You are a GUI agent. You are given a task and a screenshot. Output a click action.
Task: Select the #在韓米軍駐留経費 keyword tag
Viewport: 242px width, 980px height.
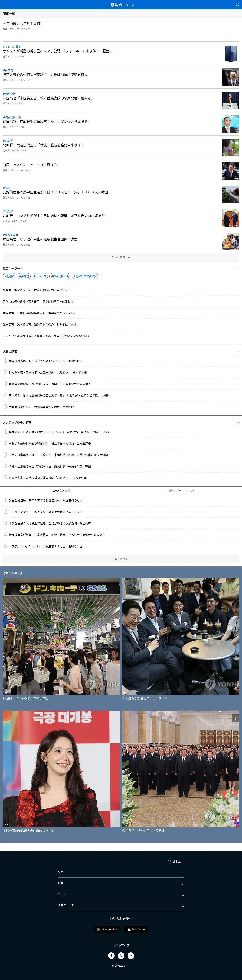(85, 276)
